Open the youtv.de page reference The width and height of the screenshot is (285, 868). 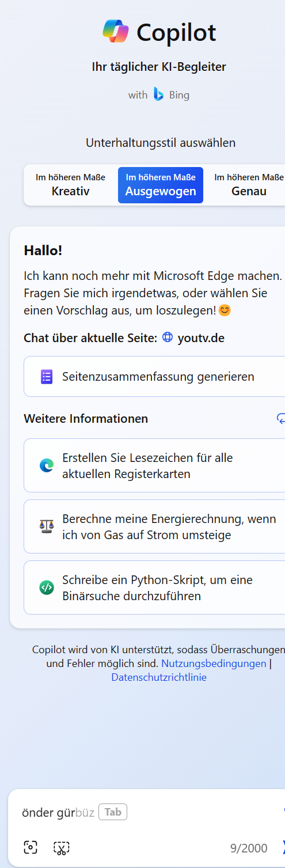coord(201,338)
